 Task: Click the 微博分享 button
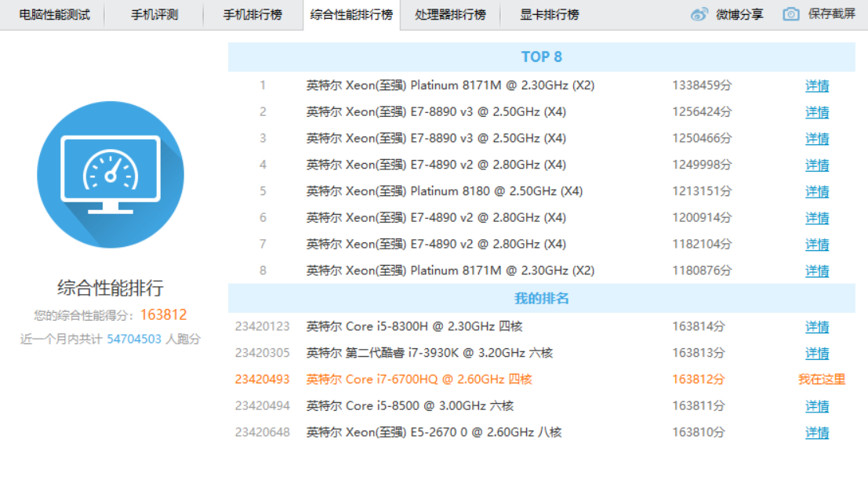click(739, 14)
